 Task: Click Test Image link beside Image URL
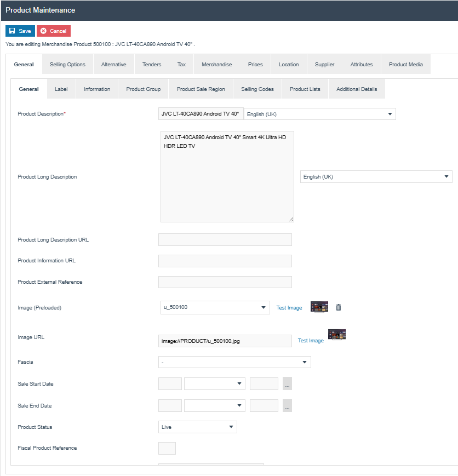(x=311, y=341)
